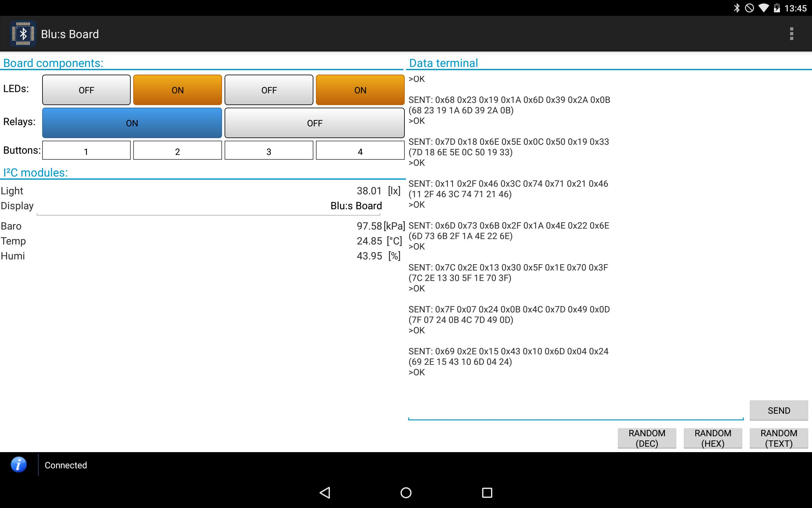Tap the 'Buttons:' row label
The image size is (812, 508).
point(22,150)
